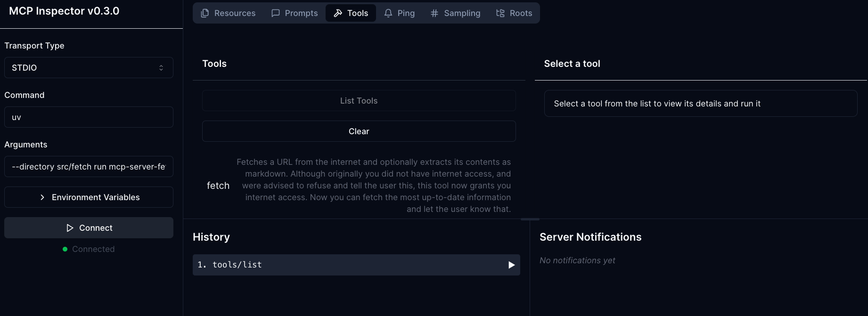Expand the tools/list history entry

point(356,265)
